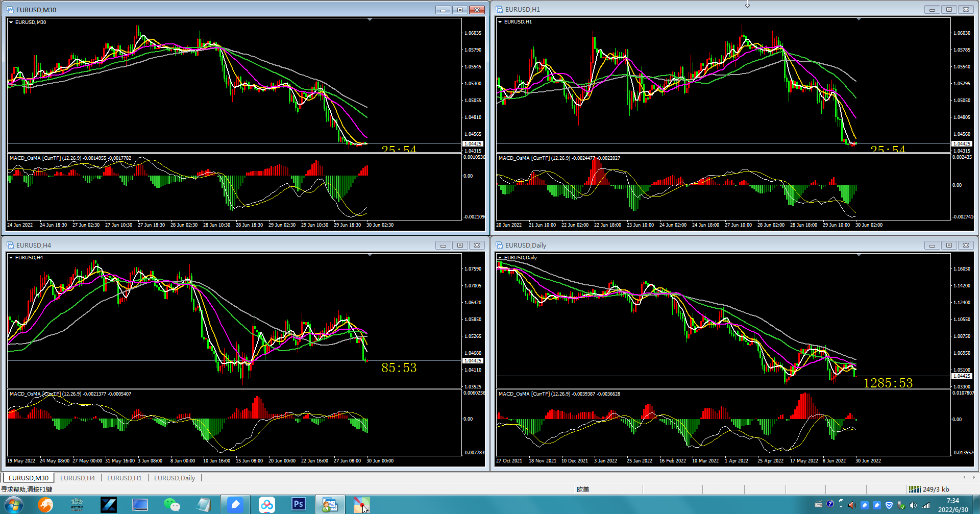Launch Photoshop from the taskbar

[x=298, y=505]
